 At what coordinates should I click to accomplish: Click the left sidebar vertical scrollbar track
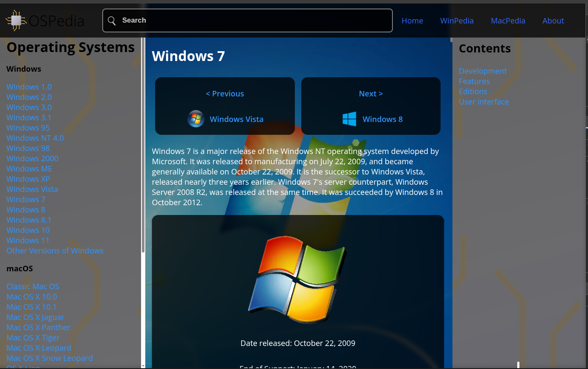143,307
